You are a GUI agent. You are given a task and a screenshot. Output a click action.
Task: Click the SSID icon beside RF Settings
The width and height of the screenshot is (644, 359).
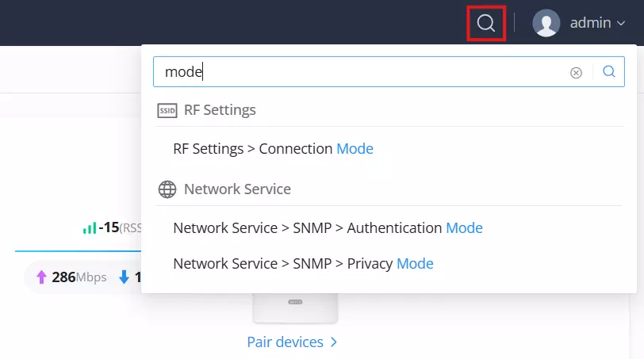click(167, 110)
